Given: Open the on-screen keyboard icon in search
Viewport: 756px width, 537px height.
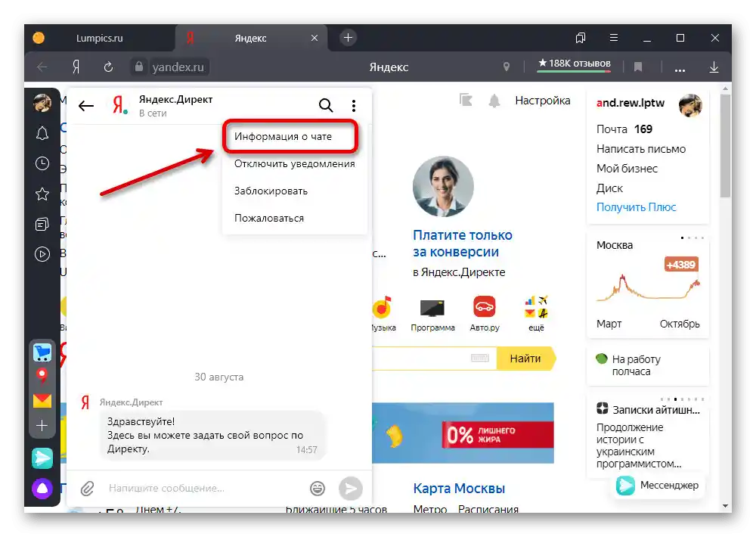Looking at the screenshot, I should pos(479,358).
